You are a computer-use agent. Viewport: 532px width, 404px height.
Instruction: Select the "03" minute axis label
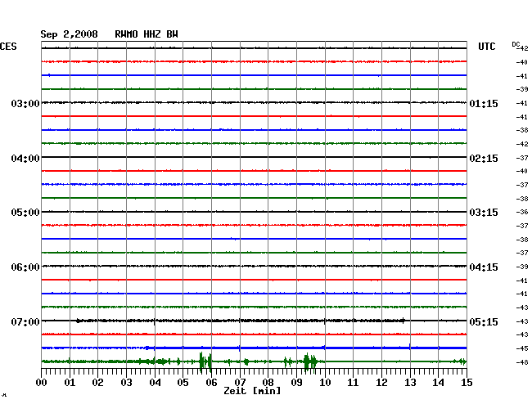point(126,383)
